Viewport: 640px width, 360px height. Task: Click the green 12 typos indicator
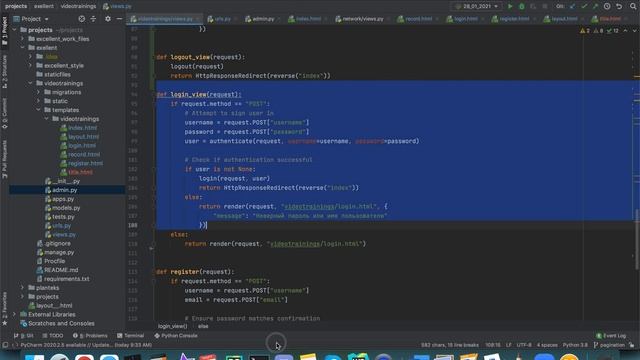[613, 31]
